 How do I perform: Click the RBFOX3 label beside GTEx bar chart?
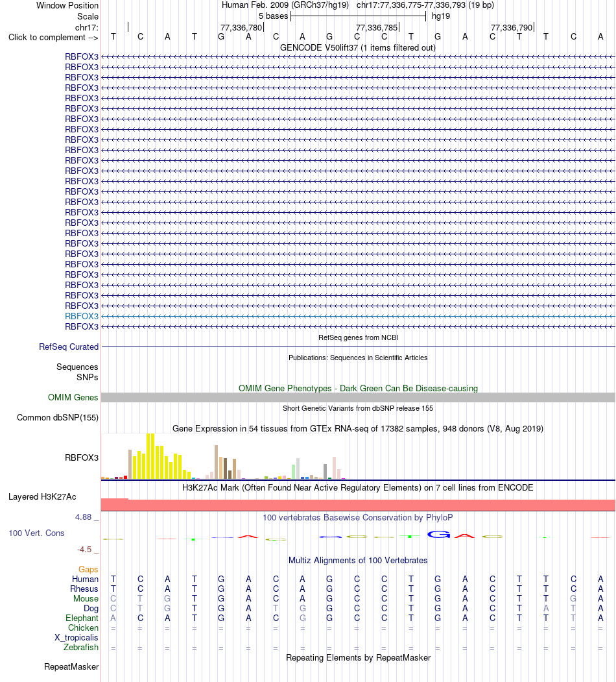pos(82,457)
